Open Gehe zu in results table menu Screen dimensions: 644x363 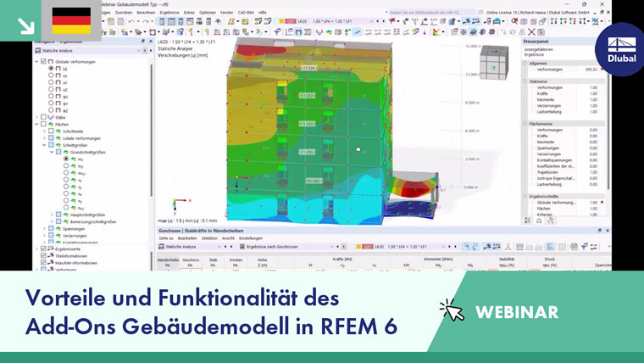166,238
